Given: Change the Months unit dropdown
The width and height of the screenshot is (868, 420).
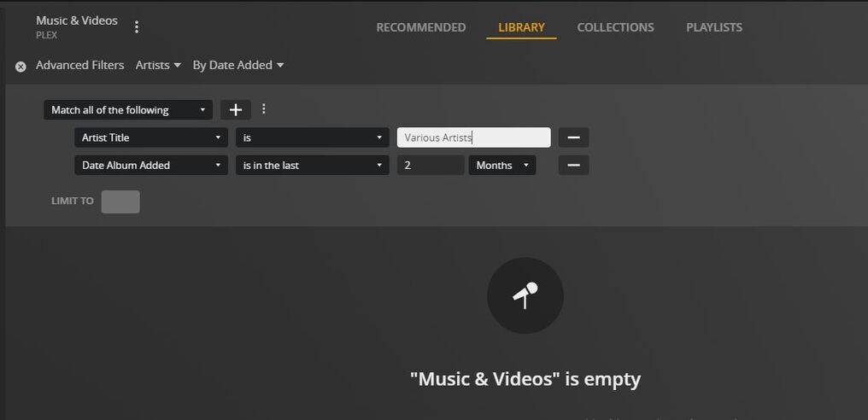Looking at the screenshot, I should pyautogui.click(x=502, y=165).
